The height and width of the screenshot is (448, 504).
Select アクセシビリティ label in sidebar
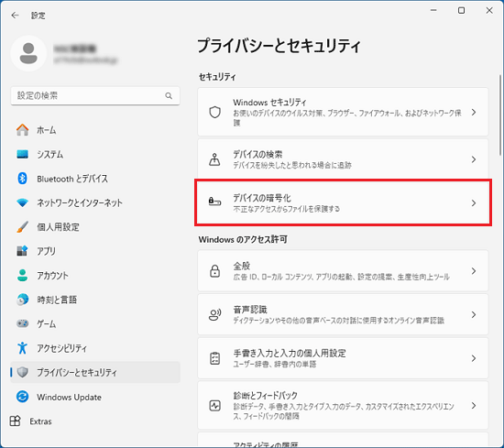click(61, 348)
